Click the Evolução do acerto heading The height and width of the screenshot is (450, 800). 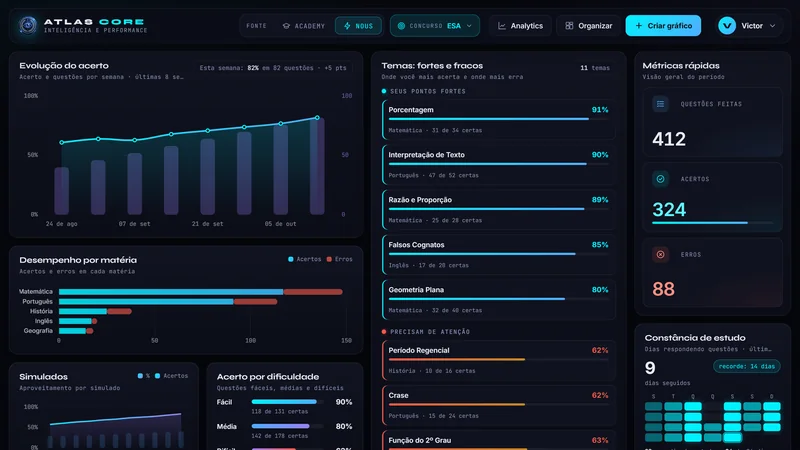pos(64,66)
